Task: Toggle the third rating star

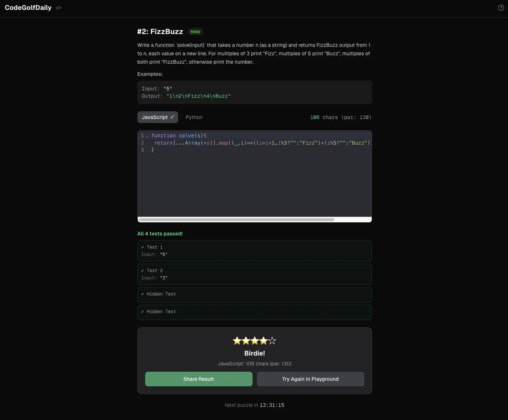Action: coord(255,341)
